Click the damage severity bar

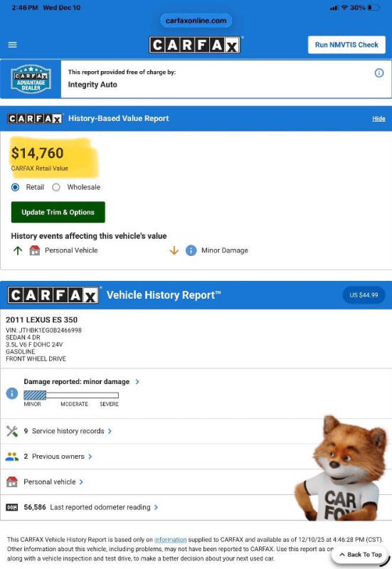tap(71, 395)
